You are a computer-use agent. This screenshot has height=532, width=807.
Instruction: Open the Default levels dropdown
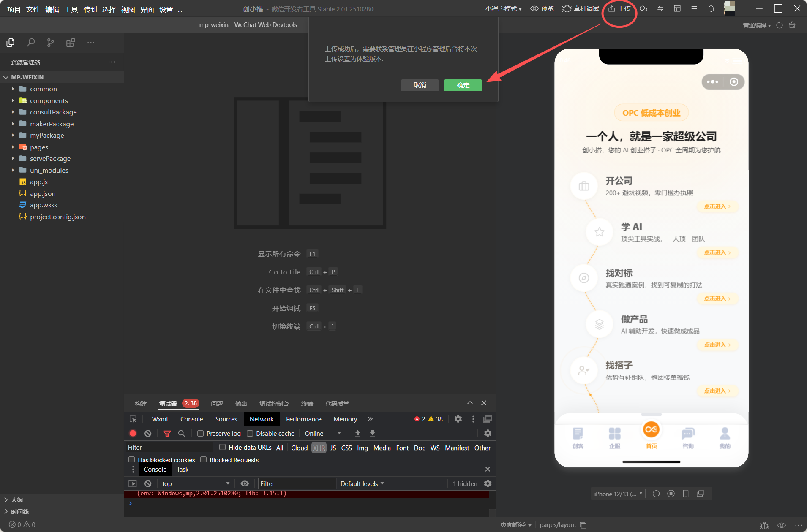click(362, 483)
